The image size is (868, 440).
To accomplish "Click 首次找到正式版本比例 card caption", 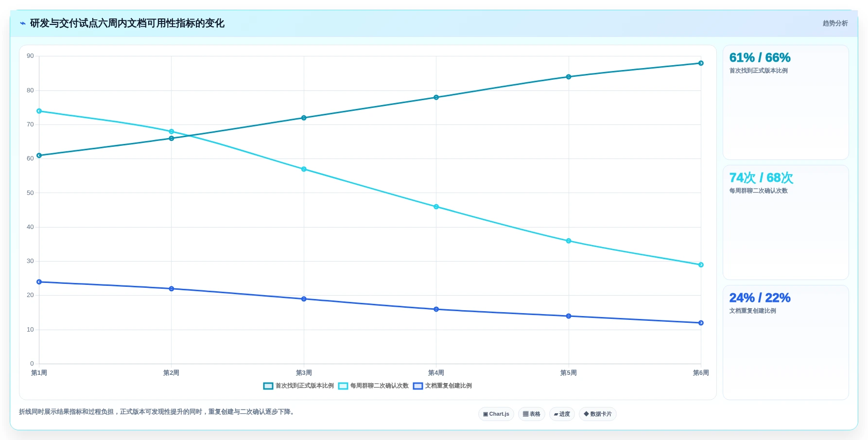I will pyautogui.click(x=758, y=71).
